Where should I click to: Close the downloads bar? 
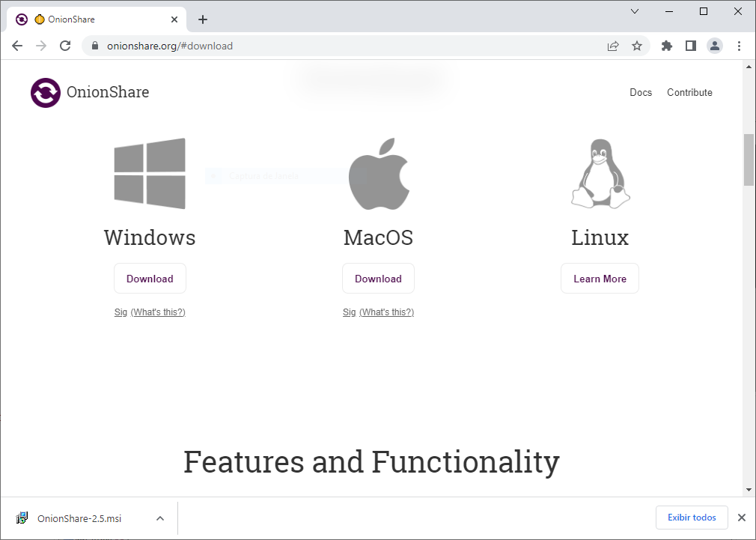[x=742, y=518]
